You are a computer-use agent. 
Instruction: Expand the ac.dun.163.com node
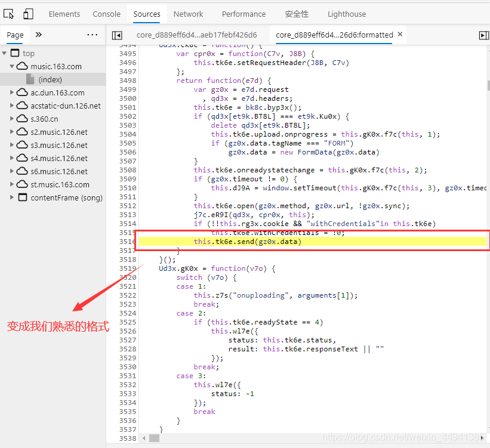coord(12,92)
